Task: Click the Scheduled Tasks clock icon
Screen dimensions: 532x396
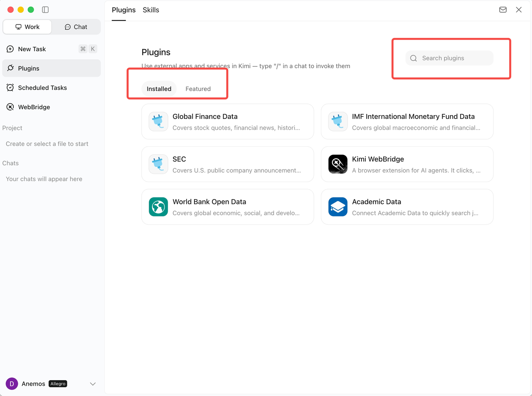Action: (10, 88)
